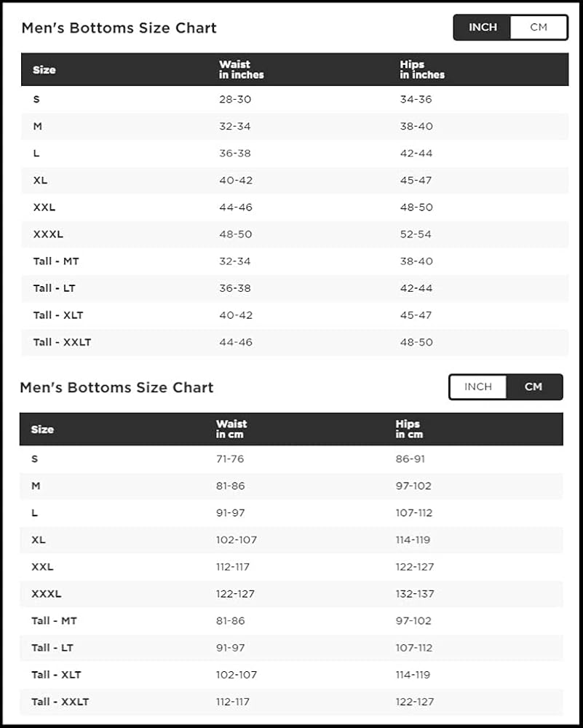This screenshot has width=583, height=728.
Task: Click the 'Waist in inches' column header
Action: [x=241, y=70]
